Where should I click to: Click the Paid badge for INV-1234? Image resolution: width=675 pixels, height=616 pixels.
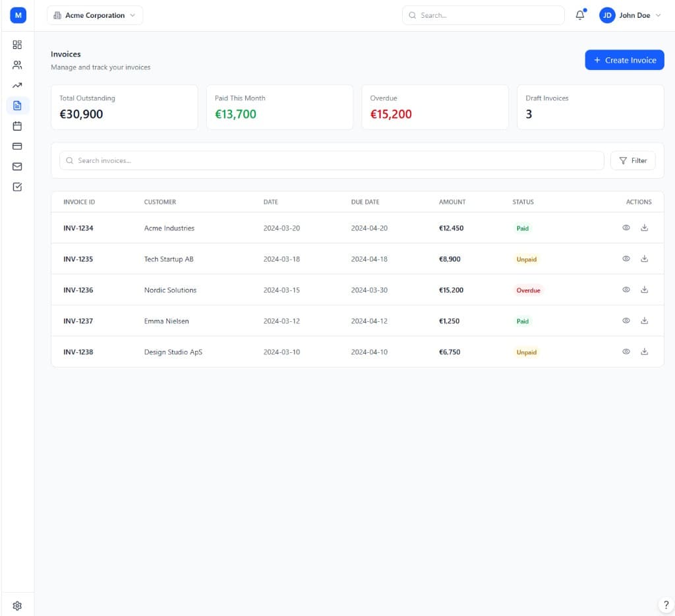click(523, 228)
